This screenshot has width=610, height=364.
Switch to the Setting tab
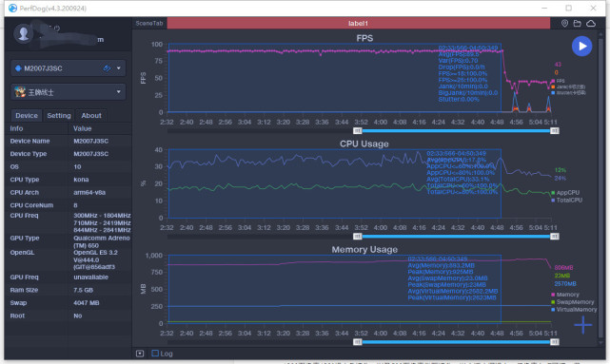pos(59,115)
